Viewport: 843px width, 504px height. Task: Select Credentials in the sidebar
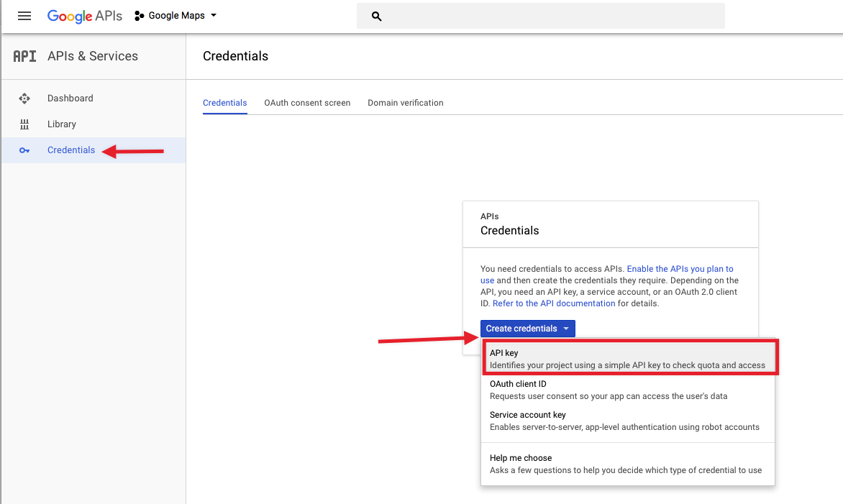coord(94,150)
